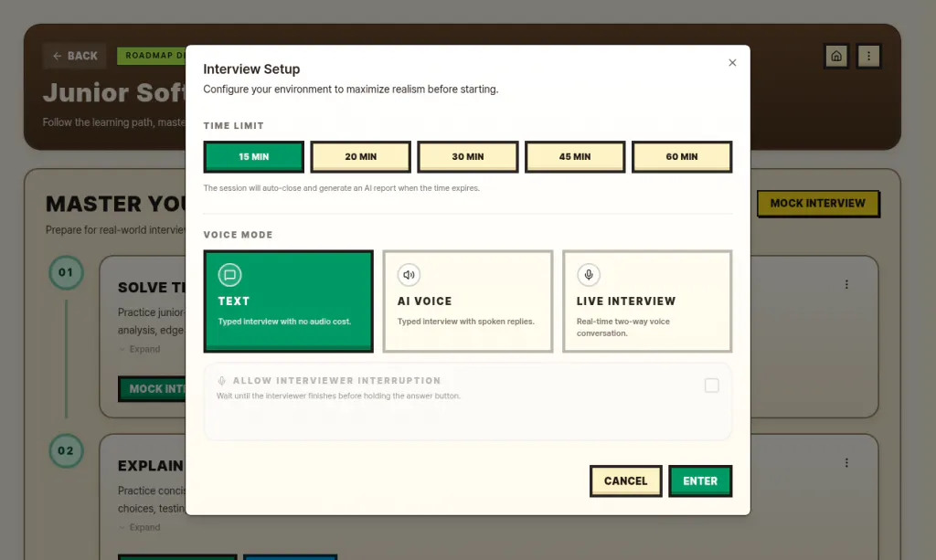Switch voice mode to Live Interview
Screen dimensions: 936x560
point(647,301)
